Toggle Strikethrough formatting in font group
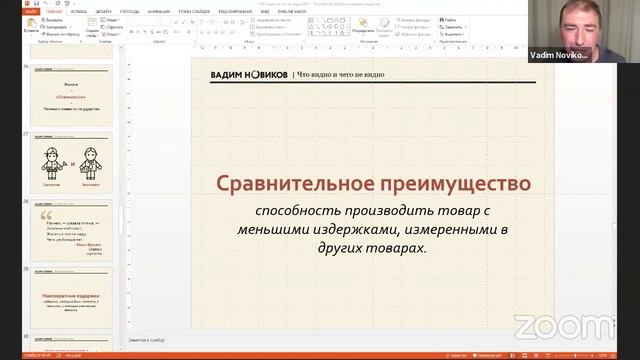640x360 pixels. (x=158, y=32)
